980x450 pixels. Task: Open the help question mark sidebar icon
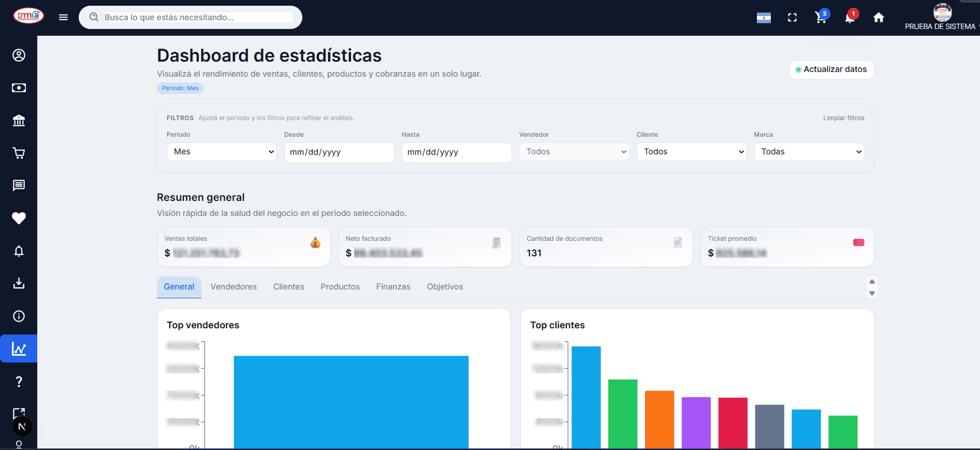tap(19, 382)
